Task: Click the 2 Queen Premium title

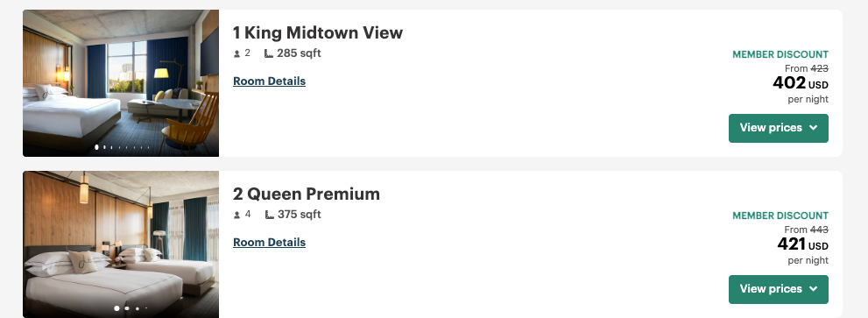Action: (x=307, y=194)
